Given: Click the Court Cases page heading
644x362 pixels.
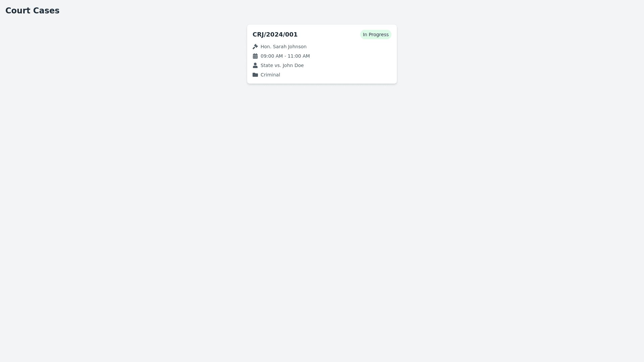Looking at the screenshot, I should coord(32,11).
